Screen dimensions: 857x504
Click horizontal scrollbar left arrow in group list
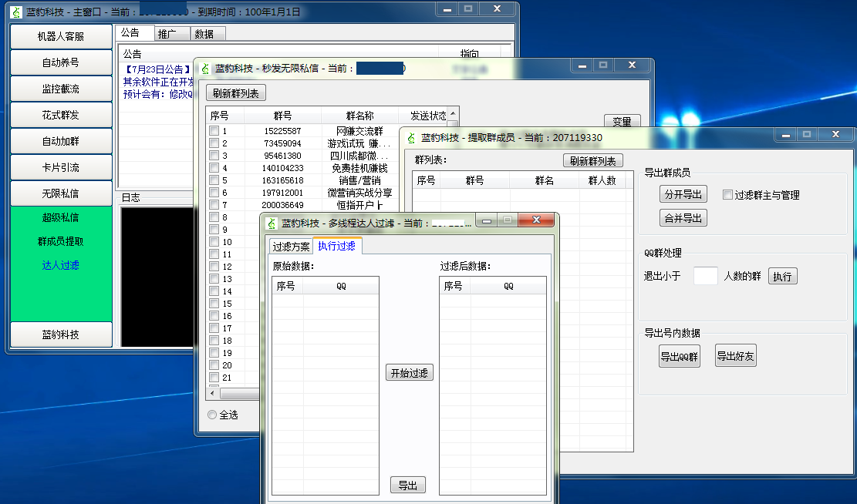213,393
